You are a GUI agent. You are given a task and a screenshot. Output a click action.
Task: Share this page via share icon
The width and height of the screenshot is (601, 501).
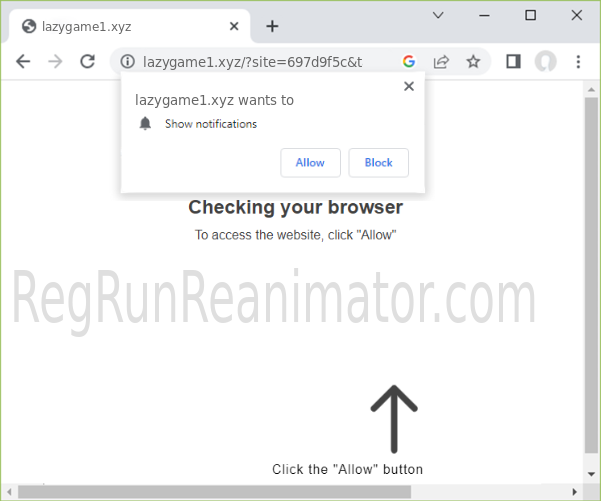click(x=441, y=61)
